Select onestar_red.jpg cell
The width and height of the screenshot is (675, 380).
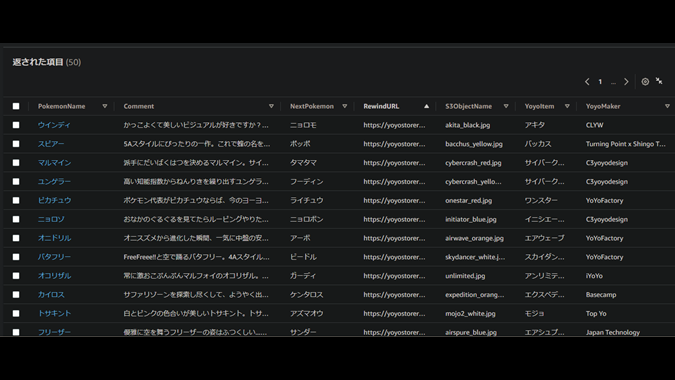click(x=468, y=201)
